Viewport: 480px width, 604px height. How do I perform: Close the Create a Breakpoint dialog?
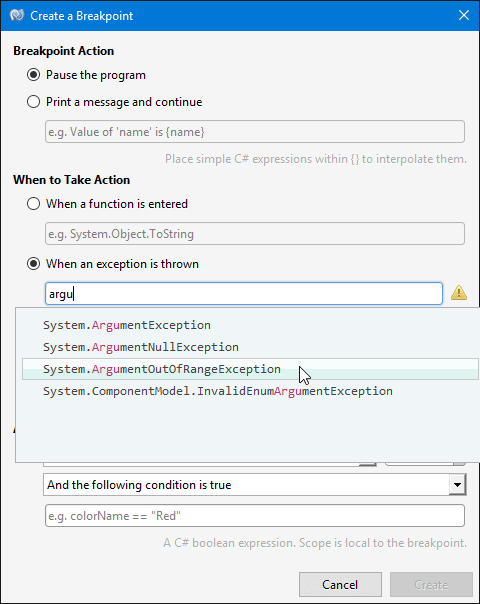pyautogui.click(x=464, y=15)
